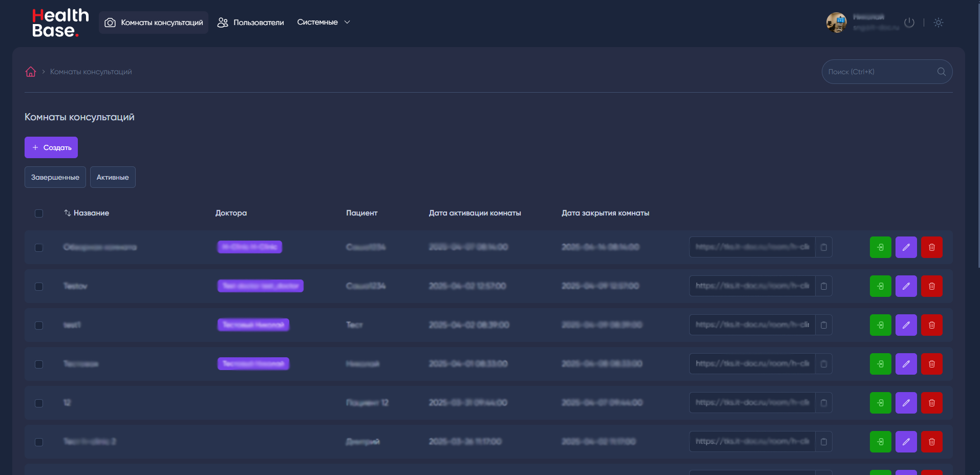Screen dimensions: 980x475
Task: Copy the test1 room link
Action: [824, 325]
